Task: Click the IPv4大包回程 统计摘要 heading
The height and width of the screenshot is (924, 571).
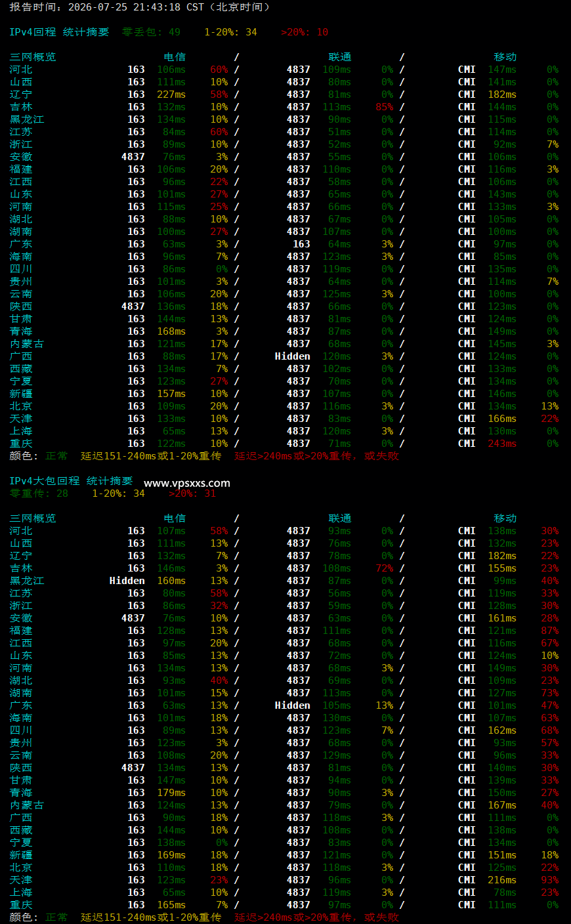Action: coord(71,481)
